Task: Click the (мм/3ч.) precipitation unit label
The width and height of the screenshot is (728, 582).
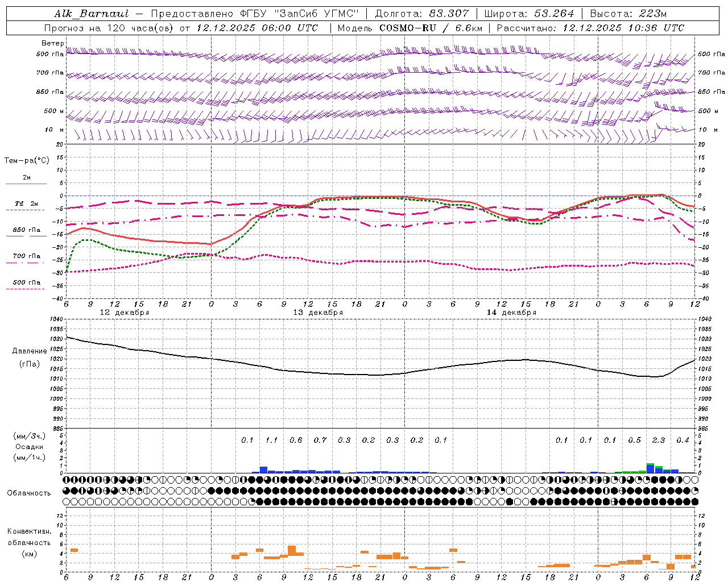Action: tap(30, 436)
